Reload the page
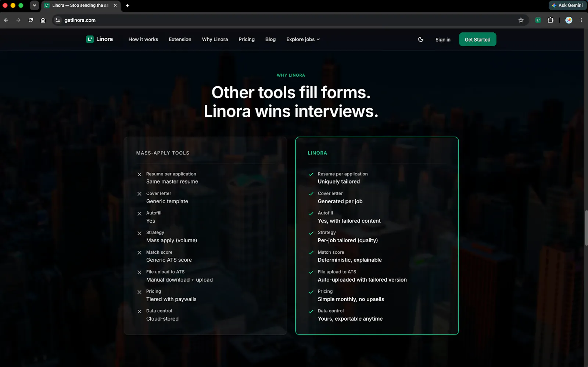Image resolution: width=588 pixels, height=367 pixels. tap(31, 20)
